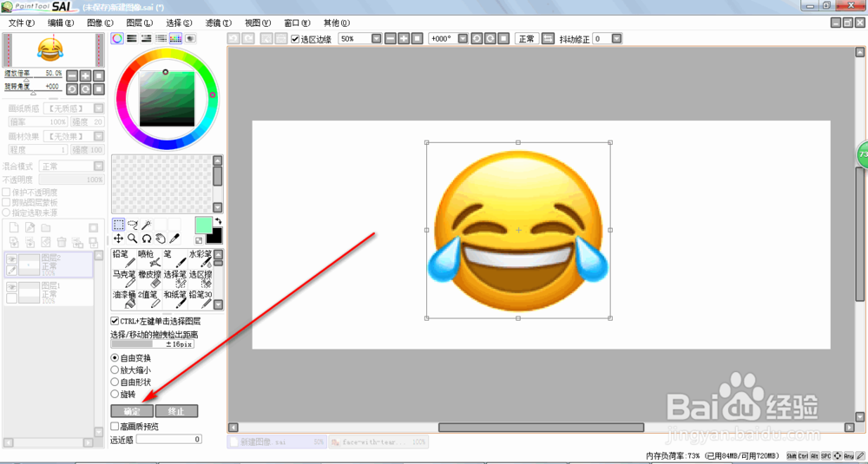Toggle the transparent color icon
This screenshot has height=464, width=868.
point(199,240)
